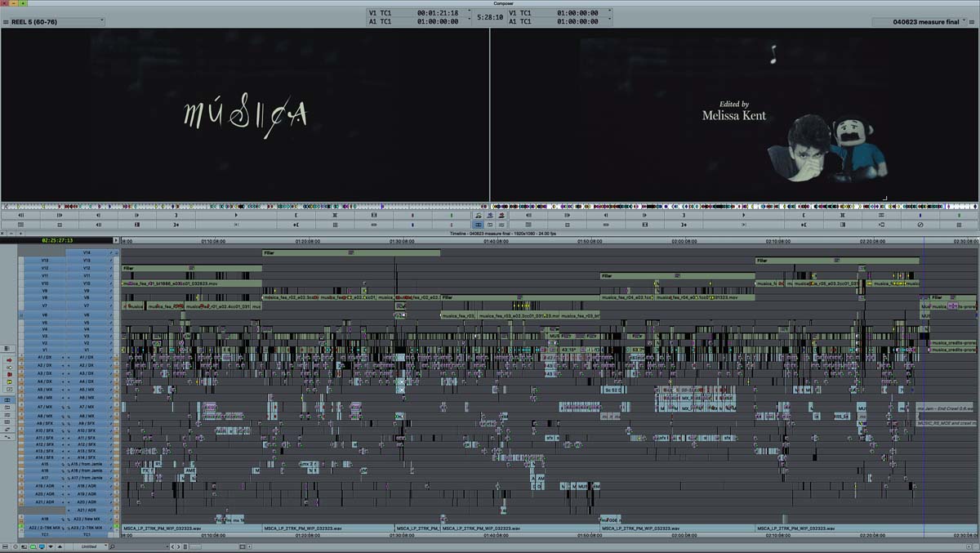Click the MÚSICA title in source monitor

(x=245, y=115)
